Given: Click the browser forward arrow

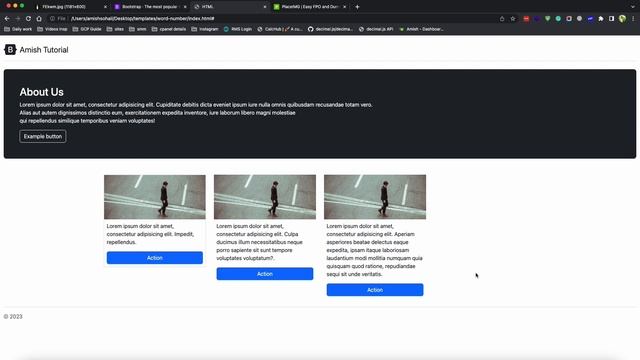Looking at the screenshot, I should click(x=18, y=18).
